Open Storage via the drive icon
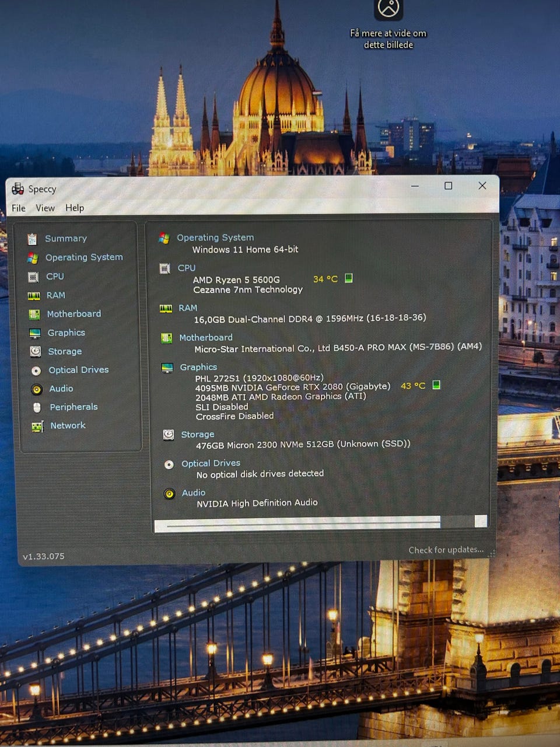Image resolution: width=560 pixels, height=747 pixels. coord(36,351)
